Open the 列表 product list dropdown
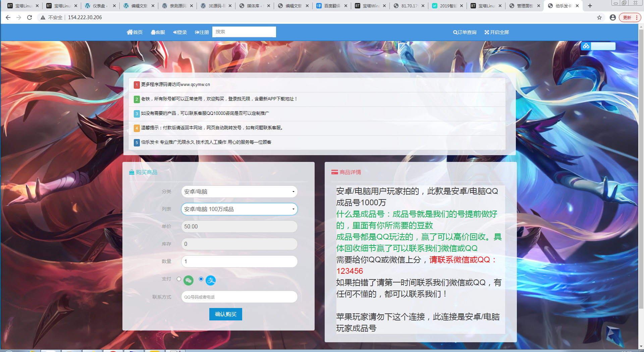Screen dimensions: 644x352 [239, 209]
